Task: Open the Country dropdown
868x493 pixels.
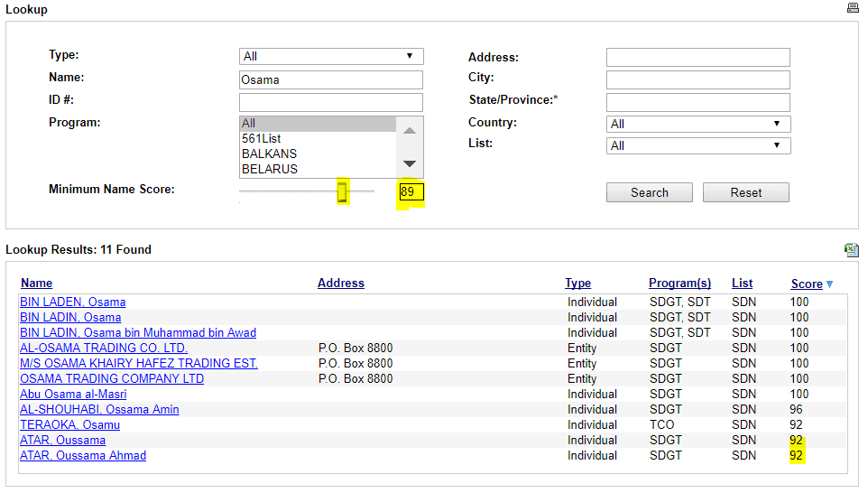Action: pyautogui.click(x=697, y=124)
